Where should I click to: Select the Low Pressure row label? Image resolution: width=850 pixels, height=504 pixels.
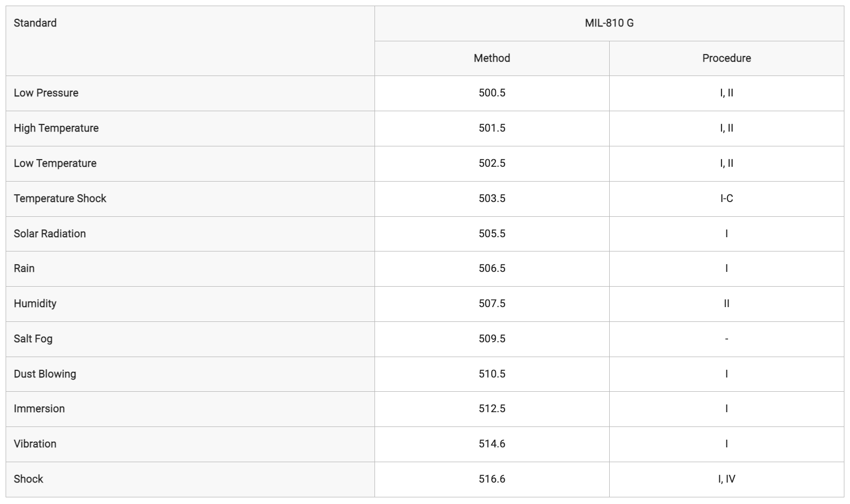46,93
